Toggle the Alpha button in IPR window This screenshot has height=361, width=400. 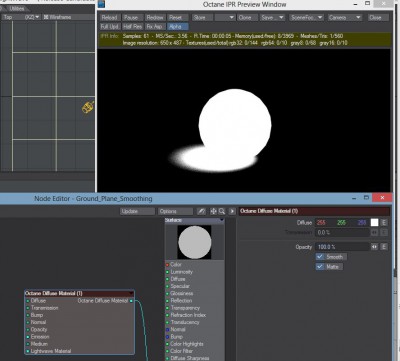click(178, 27)
